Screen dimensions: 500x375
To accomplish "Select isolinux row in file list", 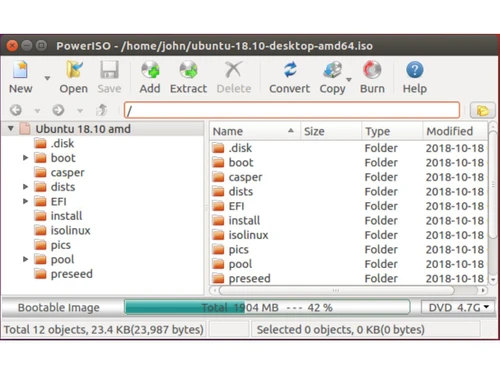I will point(348,235).
